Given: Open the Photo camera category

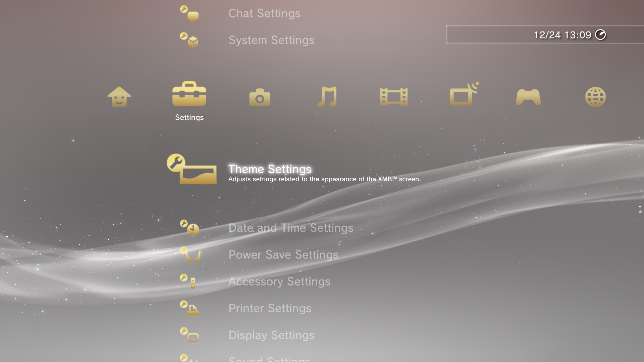Looking at the screenshot, I should click(x=260, y=97).
